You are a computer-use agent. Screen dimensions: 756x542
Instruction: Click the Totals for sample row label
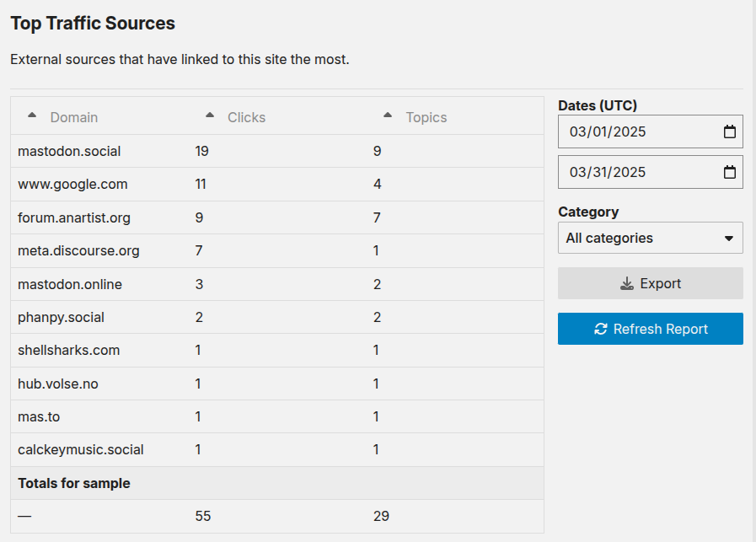click(74, 483)
